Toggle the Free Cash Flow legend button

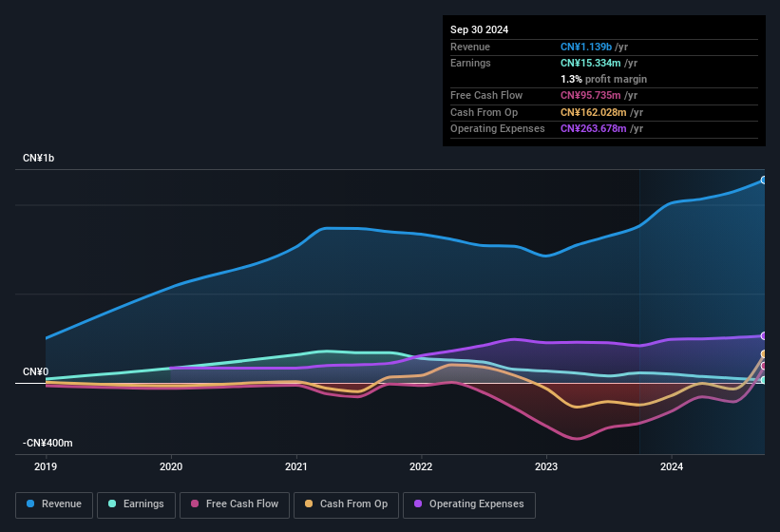pos(235,504)
